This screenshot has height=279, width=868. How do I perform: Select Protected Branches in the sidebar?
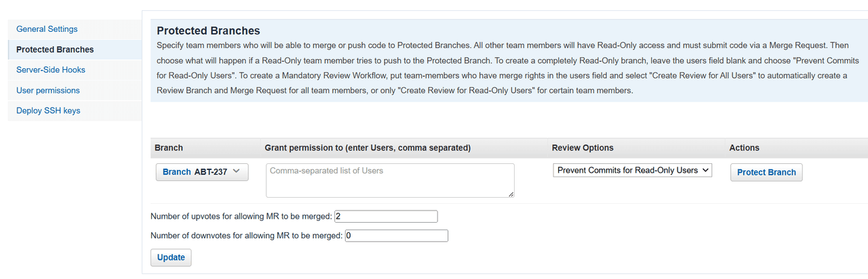[55, 49]
